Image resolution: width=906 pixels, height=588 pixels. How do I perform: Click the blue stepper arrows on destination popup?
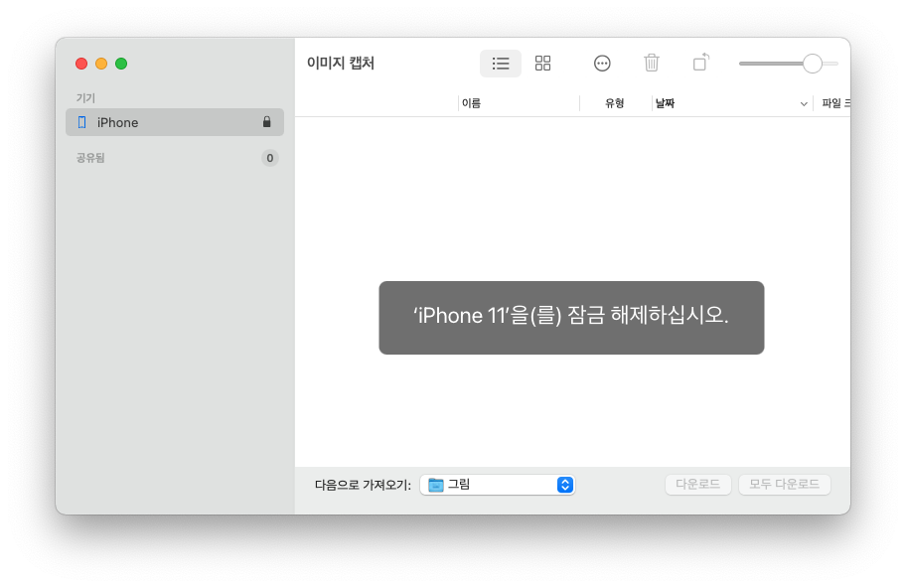coord(564,485)
